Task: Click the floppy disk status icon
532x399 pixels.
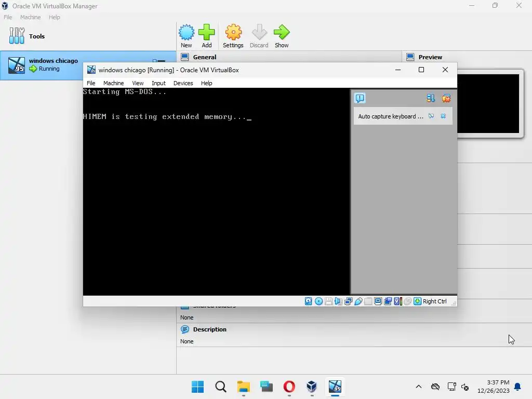Action: [x=328, y=301]
